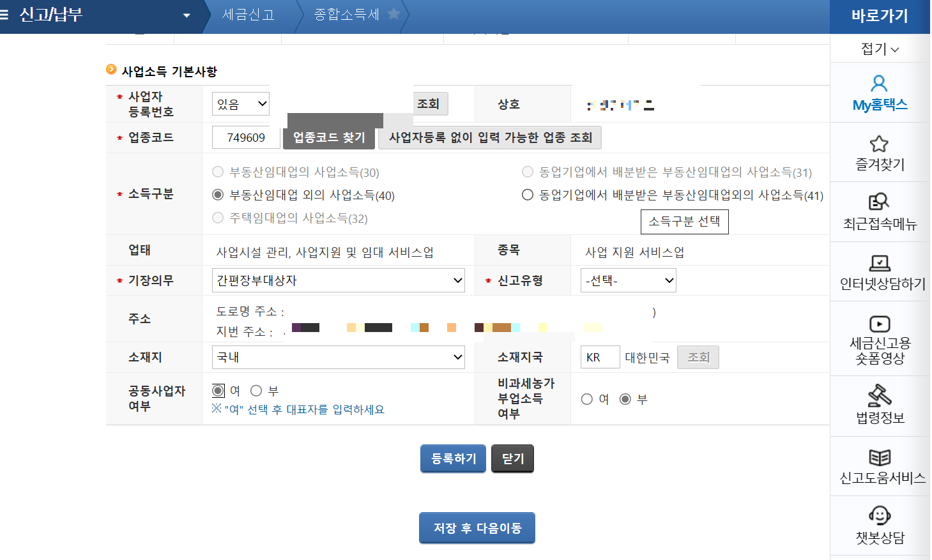
Task: Select 부 for 비과세농가부업소득 여부
Action: coord(625,399)
